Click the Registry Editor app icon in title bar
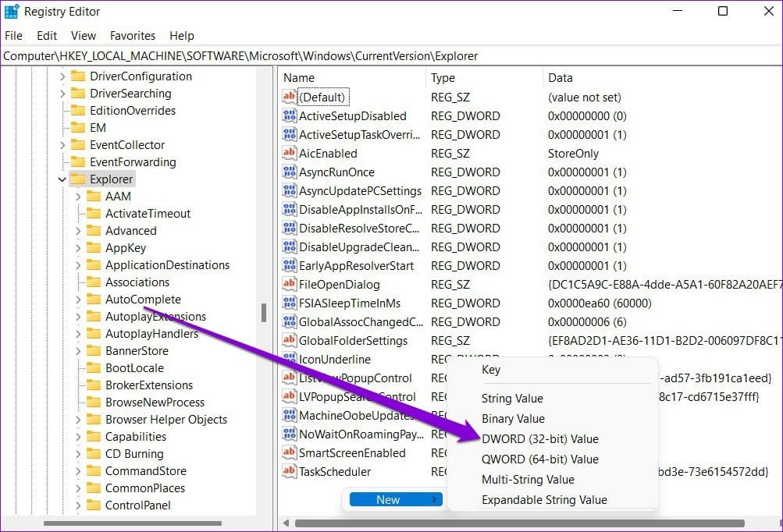 coord(12,12)
